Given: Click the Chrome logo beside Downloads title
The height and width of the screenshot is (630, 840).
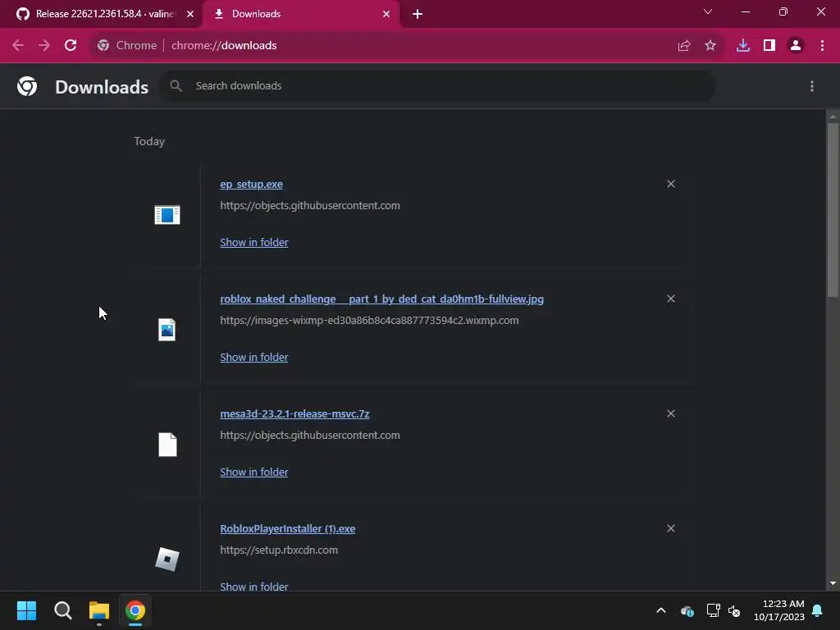Looking at the screenshot, I should click(x=27, y=86).
